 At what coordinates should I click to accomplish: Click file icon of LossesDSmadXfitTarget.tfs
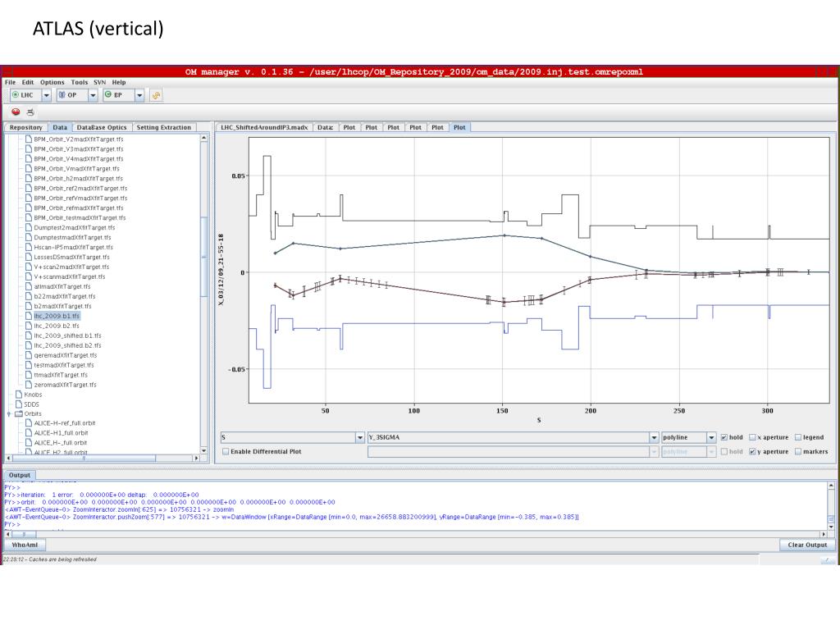pos(29,257)
